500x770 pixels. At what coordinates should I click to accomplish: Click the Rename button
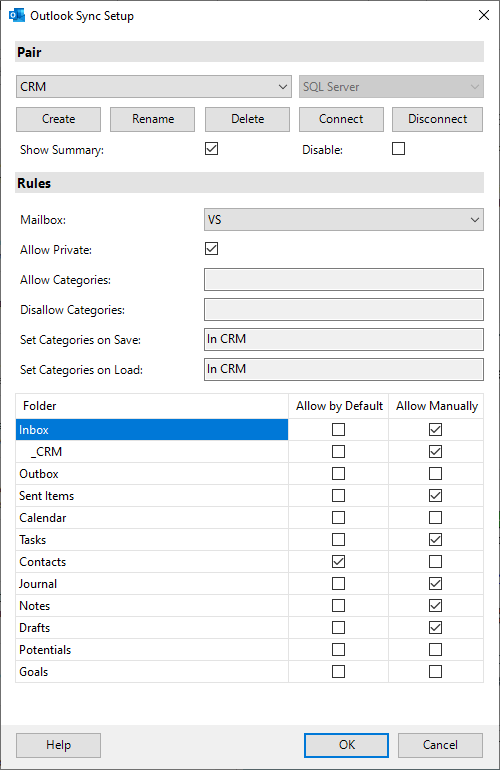click(x=152, y=119)
